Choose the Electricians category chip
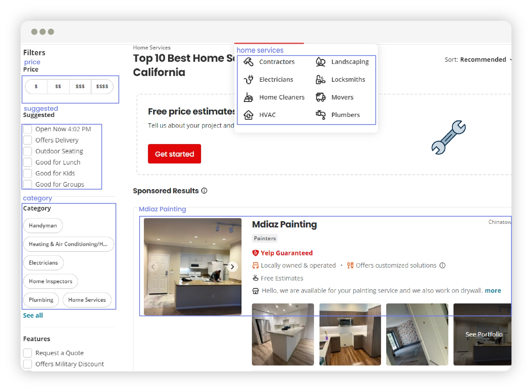This screenshot has width=532, height=392. click(43, 263)
